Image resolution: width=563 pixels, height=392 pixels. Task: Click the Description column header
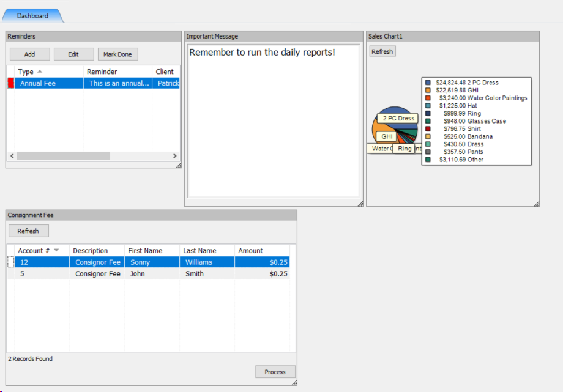(x=97, y=251)
